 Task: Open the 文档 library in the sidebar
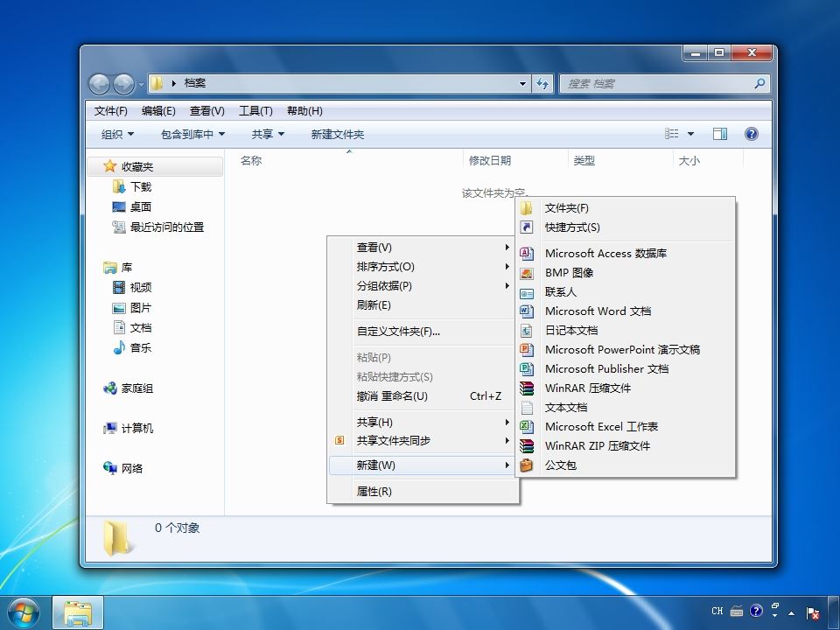[140, 328]
